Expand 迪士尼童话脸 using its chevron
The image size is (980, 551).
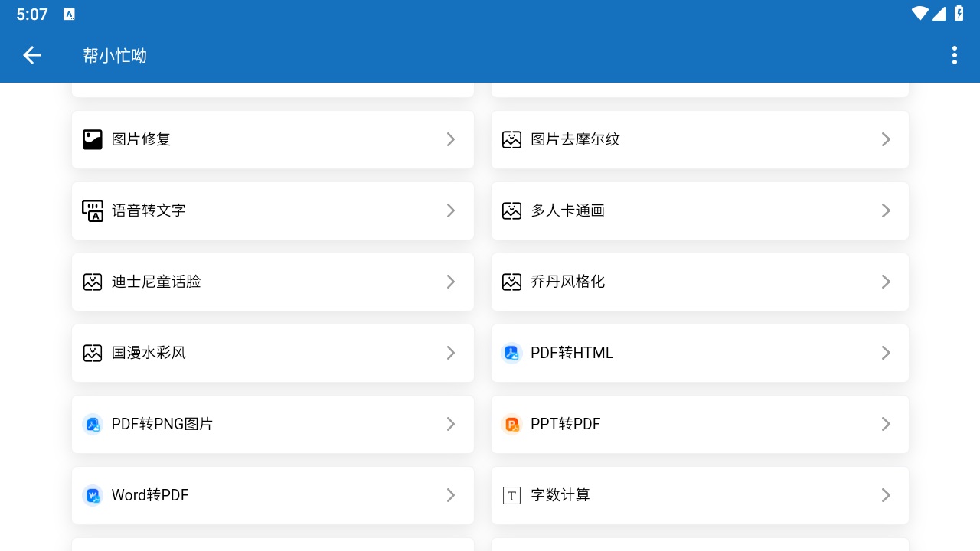(x=451, y=282)
